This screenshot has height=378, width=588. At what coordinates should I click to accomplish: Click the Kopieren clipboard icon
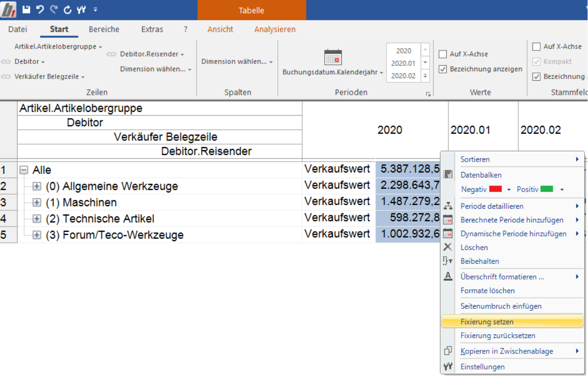(x=448, y=351)
